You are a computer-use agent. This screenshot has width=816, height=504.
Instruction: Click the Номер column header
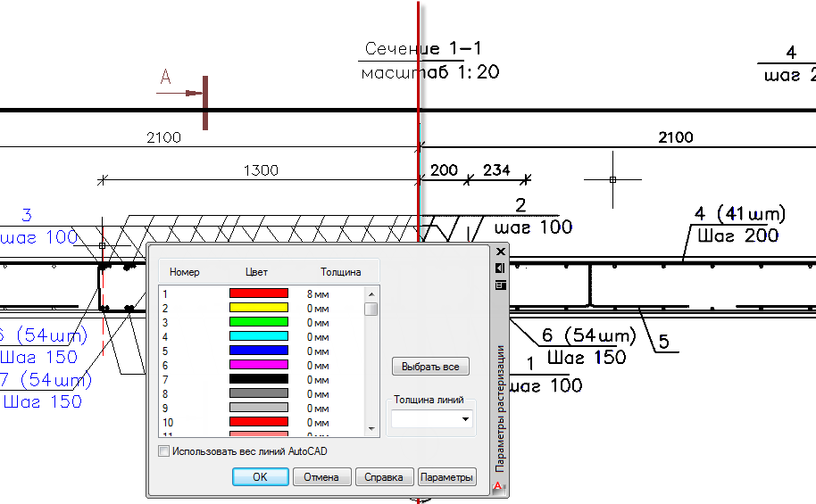(184, 272)
